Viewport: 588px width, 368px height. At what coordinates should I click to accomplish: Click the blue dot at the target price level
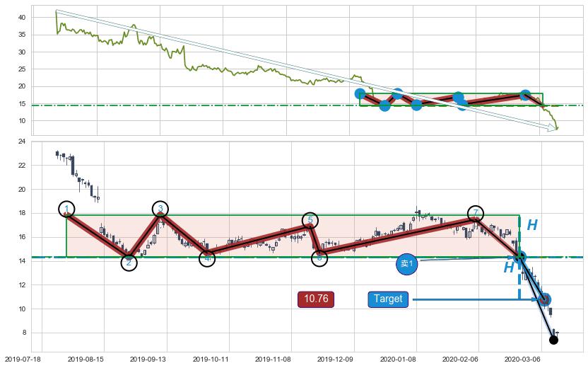pos(545,299)
